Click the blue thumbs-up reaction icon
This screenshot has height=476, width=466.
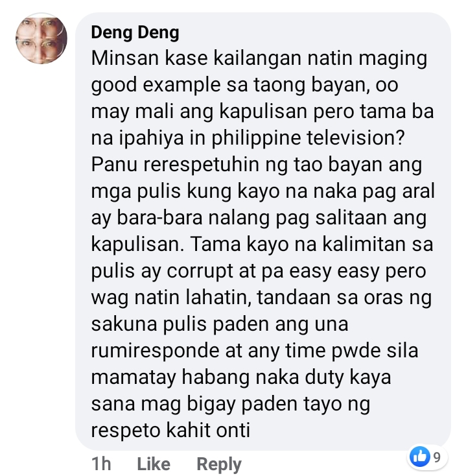[420, 457]
